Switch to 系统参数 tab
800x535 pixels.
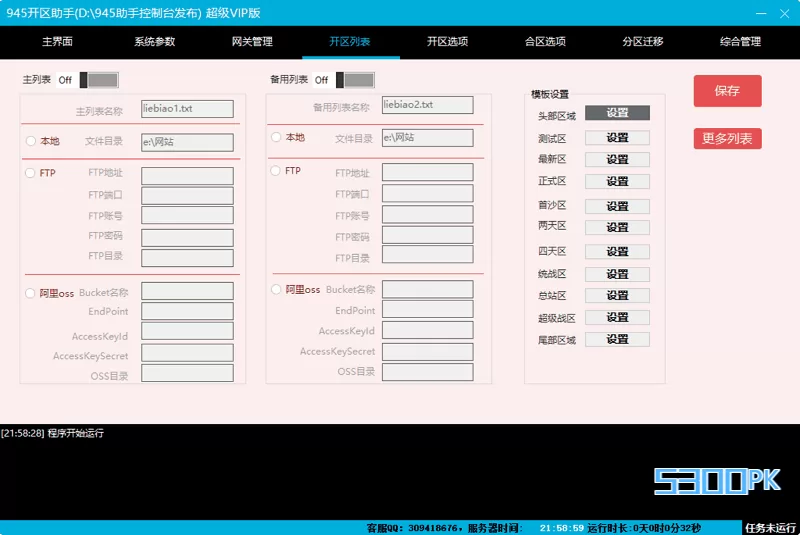point(155,41)
